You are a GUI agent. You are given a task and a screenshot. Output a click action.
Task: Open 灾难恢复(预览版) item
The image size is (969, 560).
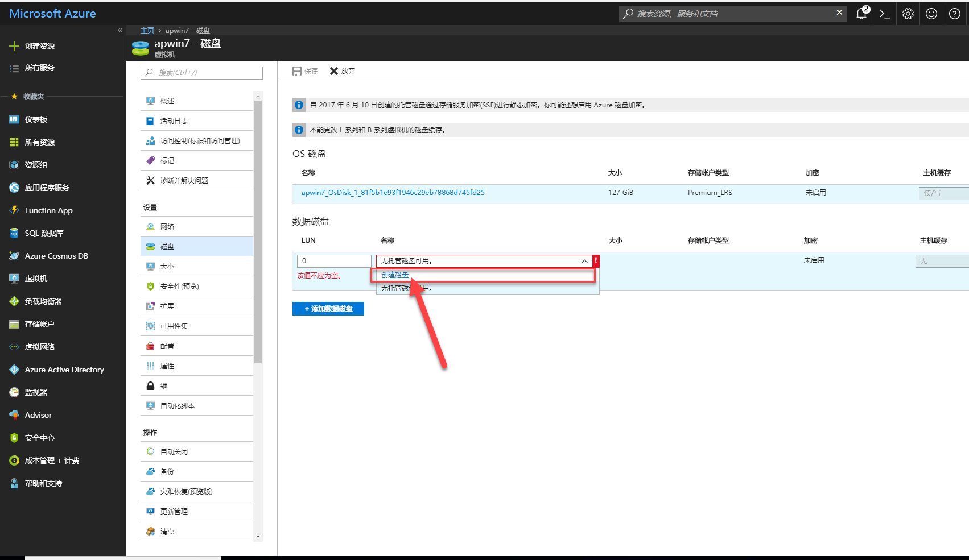(197, 491)
